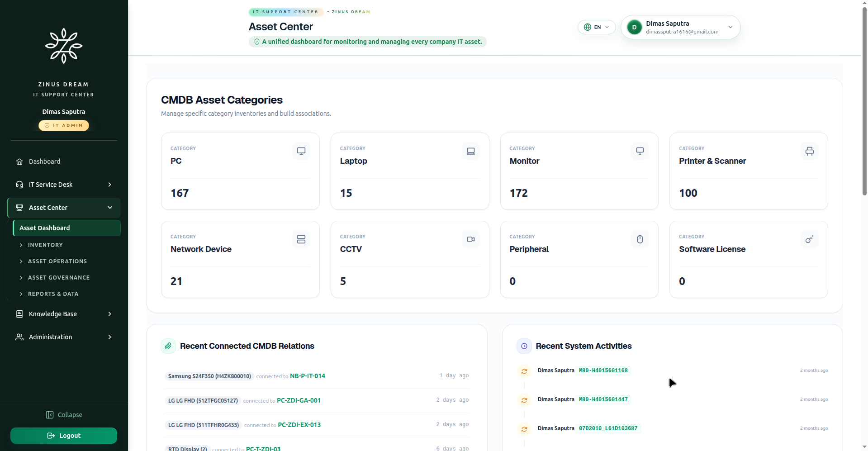This screenshot has height=451, width=868.
Task: Click the 07D2010_L61D103687 activity tag
Action: coord(608,428)
